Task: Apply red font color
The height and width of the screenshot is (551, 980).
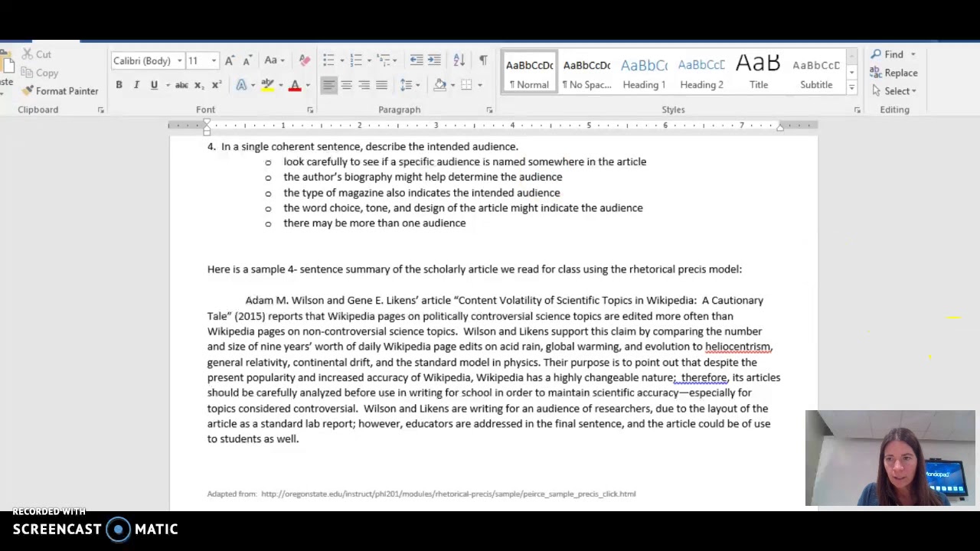Action: click(295, 85)
